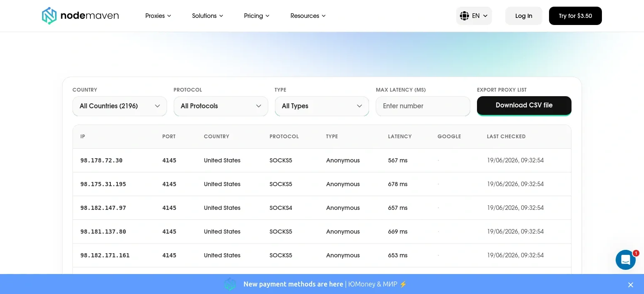Click the GOOGLE column header
Viewport: 644px width, 294px height.
click(x=449, y=137)
